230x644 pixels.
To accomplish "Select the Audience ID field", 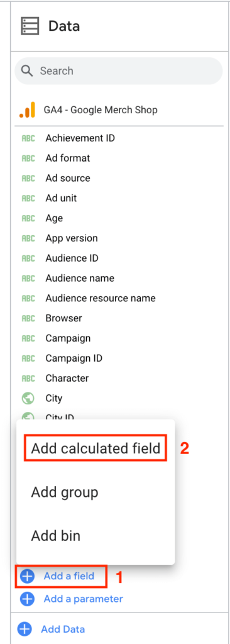I will coord(72,258).
